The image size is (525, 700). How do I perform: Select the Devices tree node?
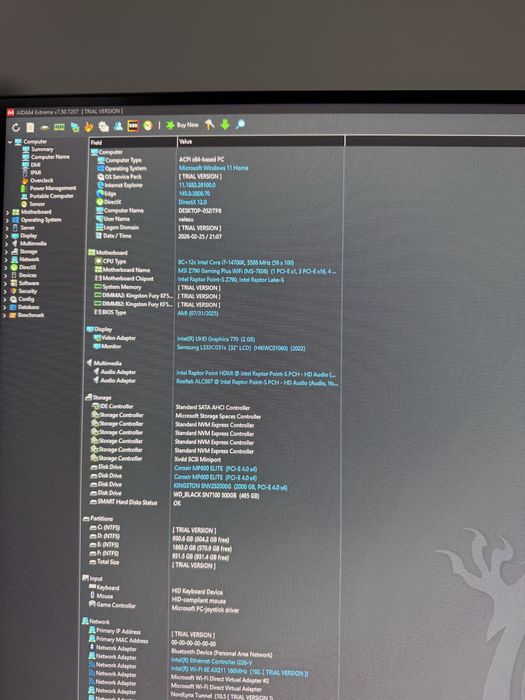pyautogui.click(x=28, y=276)
